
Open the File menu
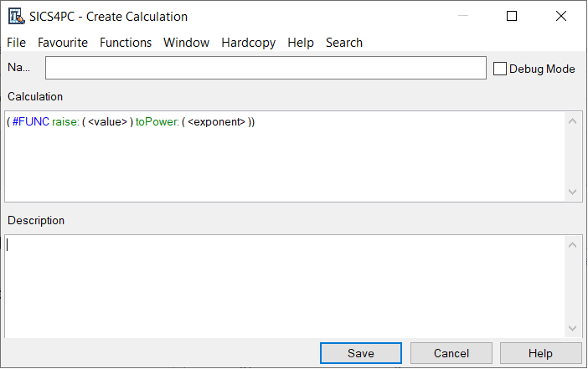tap(17, 43)
